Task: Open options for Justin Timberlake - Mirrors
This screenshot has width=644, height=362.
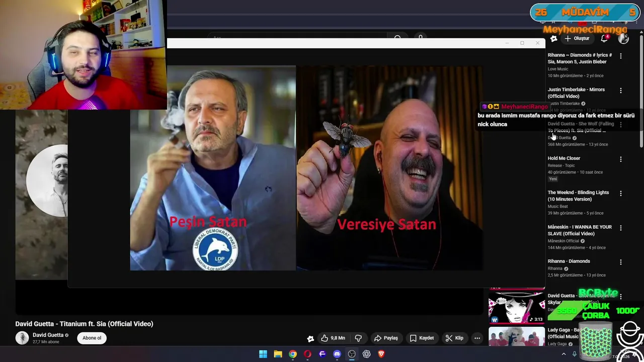Action: pos(621,90)
